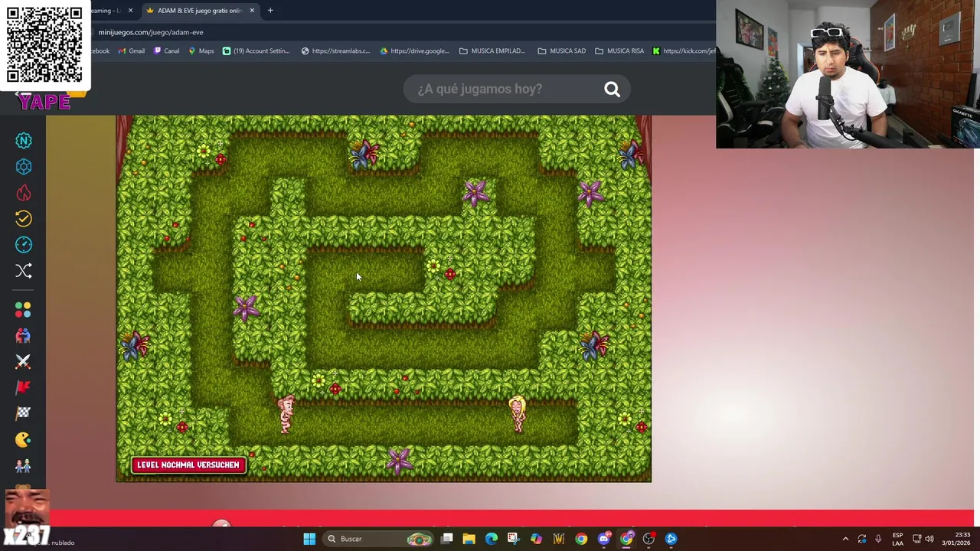
Task: Open the news 'N' icon in sidebar
Action: coord(24,141)
